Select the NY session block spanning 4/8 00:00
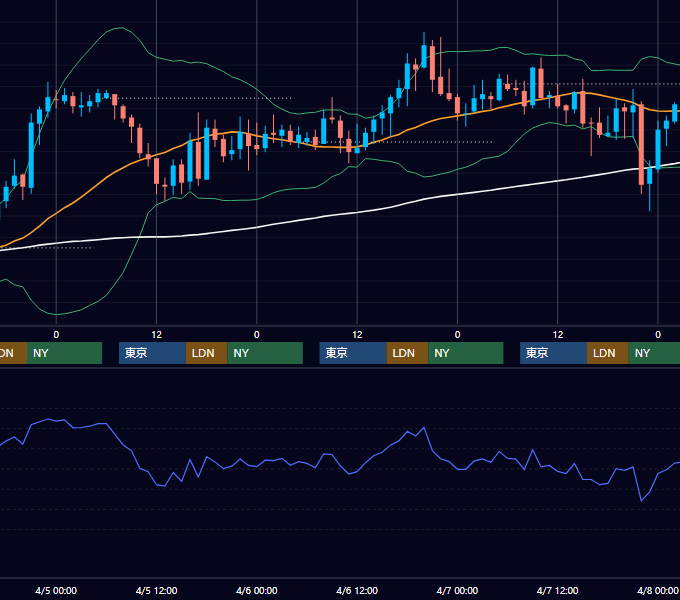Screen dimensions: 680x600 tap(654, 353)
